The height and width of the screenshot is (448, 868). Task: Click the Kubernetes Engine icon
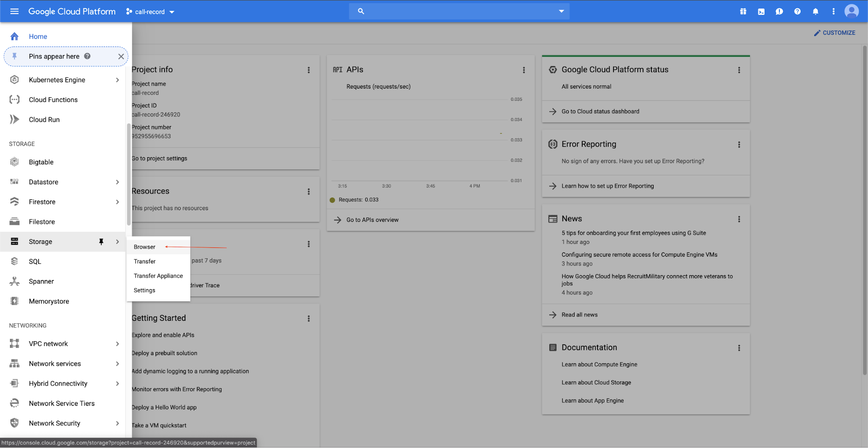[x=14, y=80]
